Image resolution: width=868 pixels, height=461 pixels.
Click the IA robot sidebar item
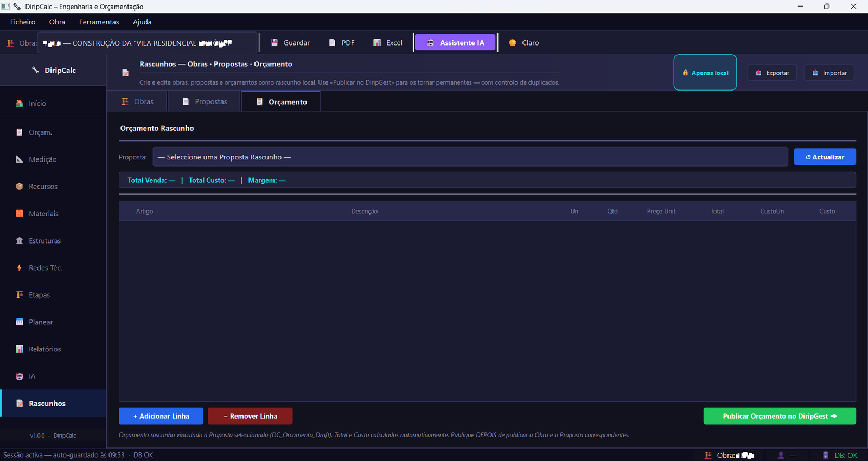pos(53,376)
